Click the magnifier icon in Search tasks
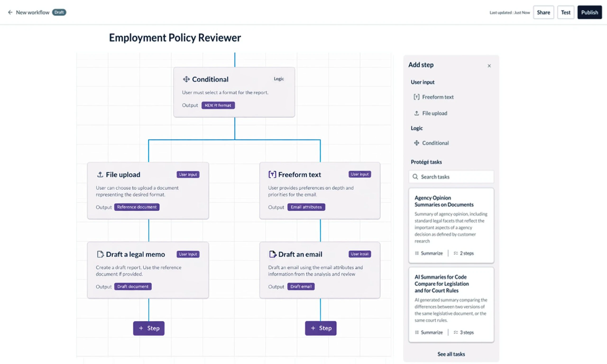This screenshot has width=607, height=364. (415, 177)
